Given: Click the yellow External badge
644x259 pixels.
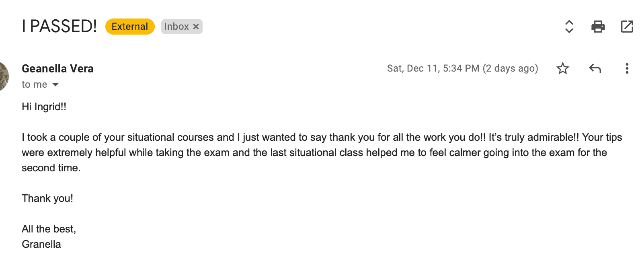Looking at the screenshot, I should click(x=130, y=27).
